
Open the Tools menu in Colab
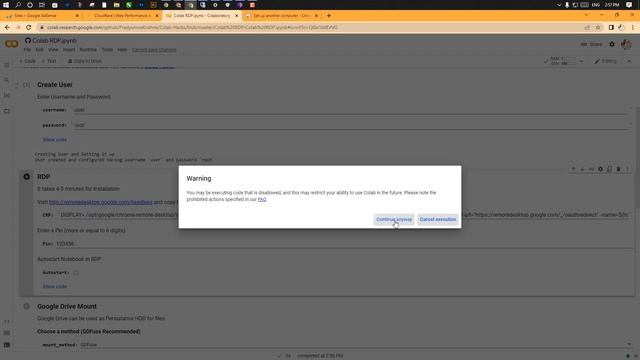pyautogui.click(x=107, y=50)
